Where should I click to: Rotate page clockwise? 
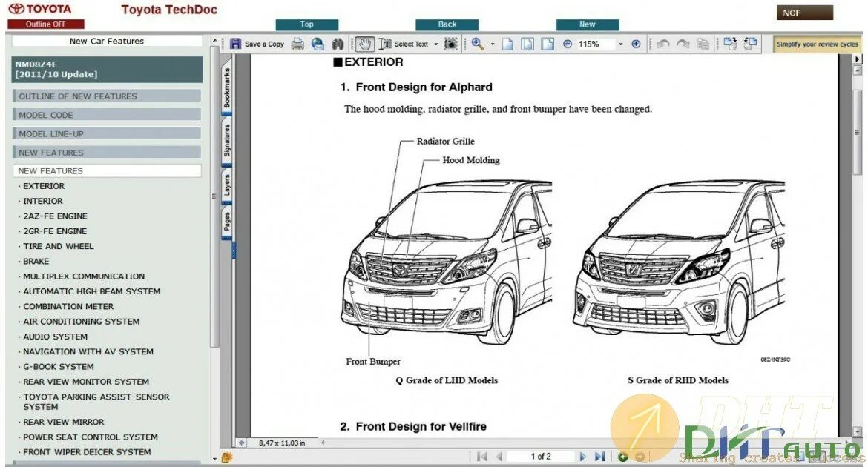683,44
